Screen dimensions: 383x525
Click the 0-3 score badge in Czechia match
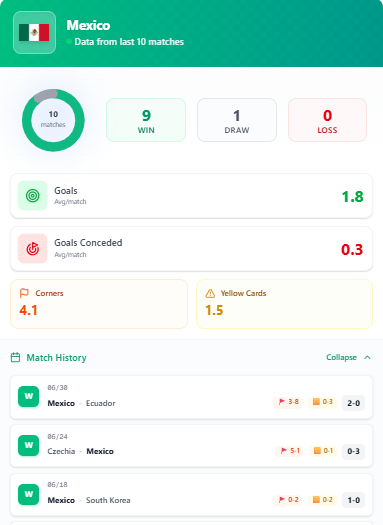pyautogui.click(x=354, y=451)
